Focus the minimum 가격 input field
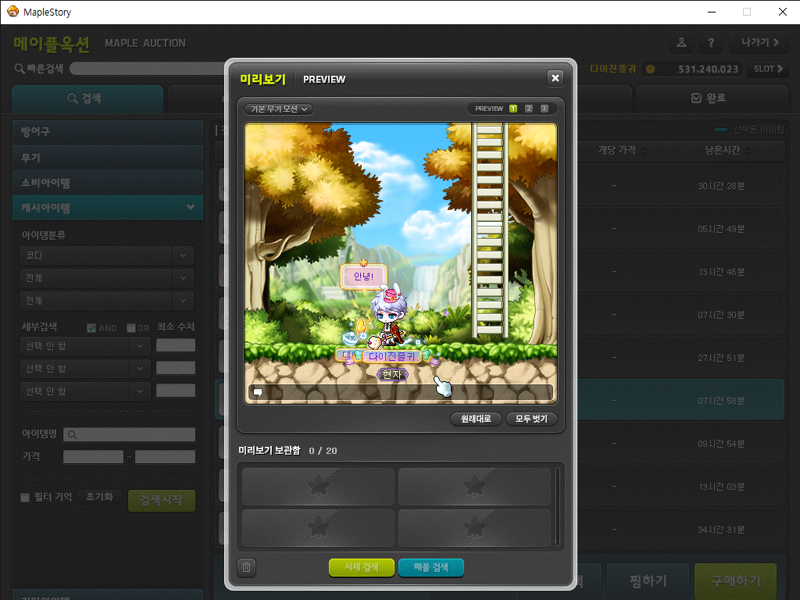Screen dimensions: 800x600 click(x=93, y=457)
